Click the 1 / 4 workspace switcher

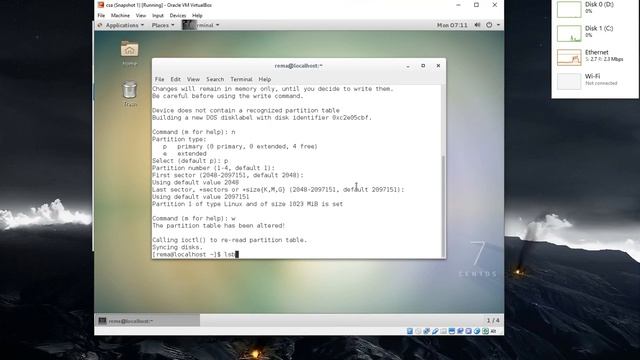493,320
